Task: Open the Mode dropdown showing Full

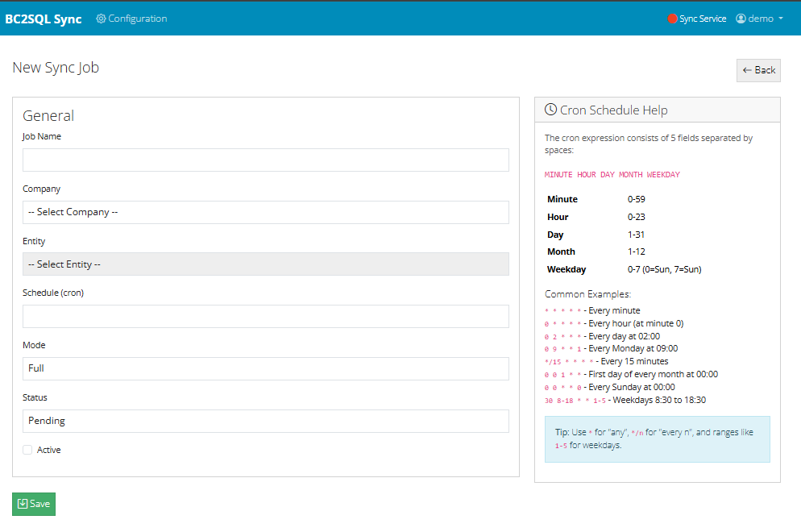Action: tap(265, 368)
